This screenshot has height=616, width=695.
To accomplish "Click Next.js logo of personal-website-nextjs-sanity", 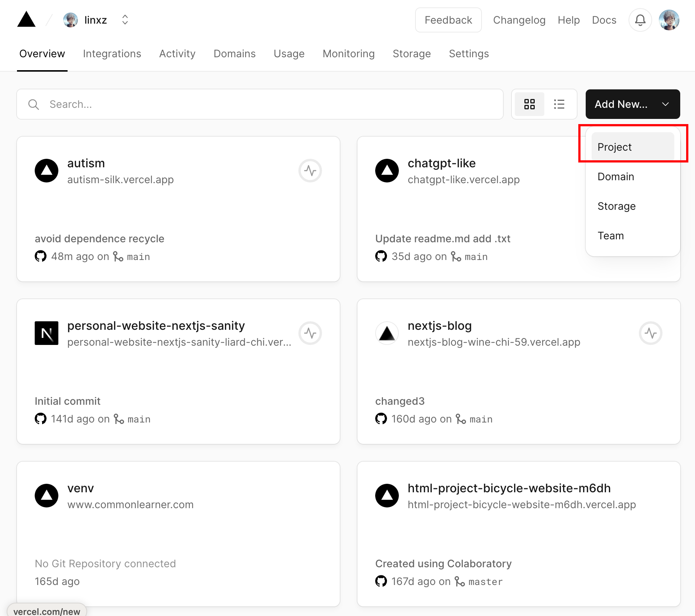I will (47, 333).
